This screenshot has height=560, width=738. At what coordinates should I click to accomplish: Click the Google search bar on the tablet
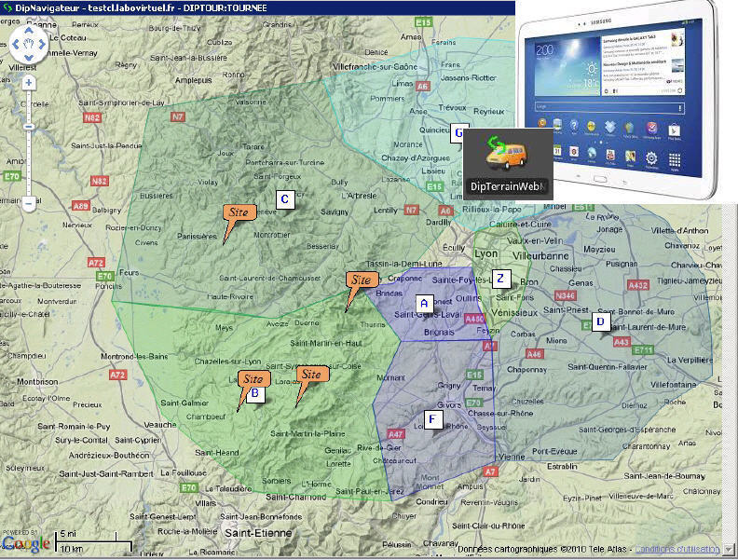coord(609,107)
